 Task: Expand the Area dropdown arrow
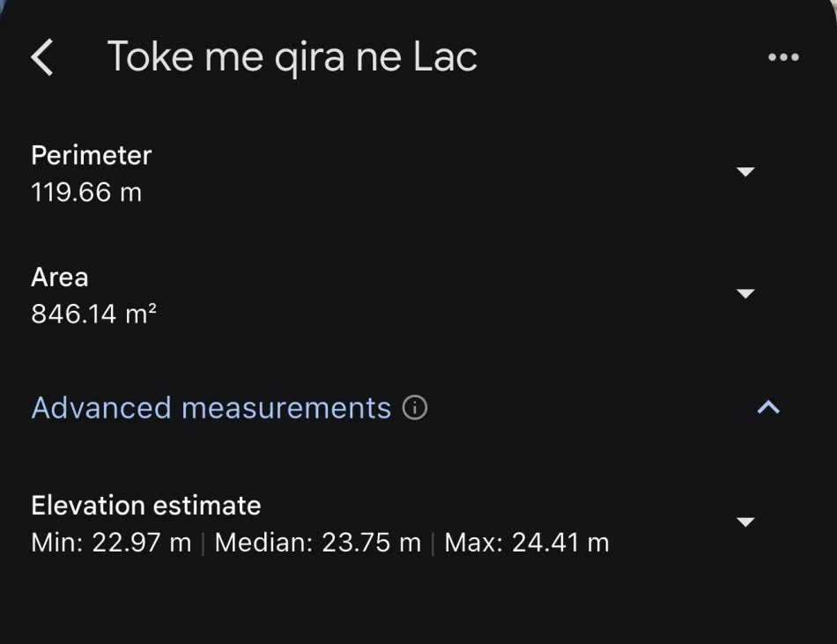click(745, 293)
